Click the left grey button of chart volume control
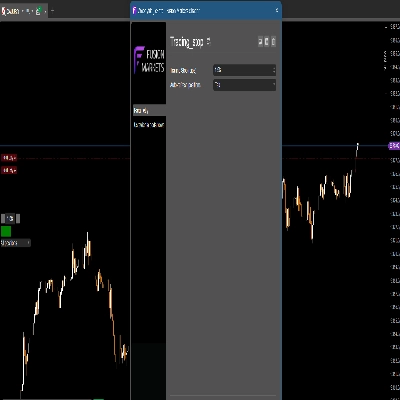This screenshot has height=400, width=400. click(x=3, y=219)
